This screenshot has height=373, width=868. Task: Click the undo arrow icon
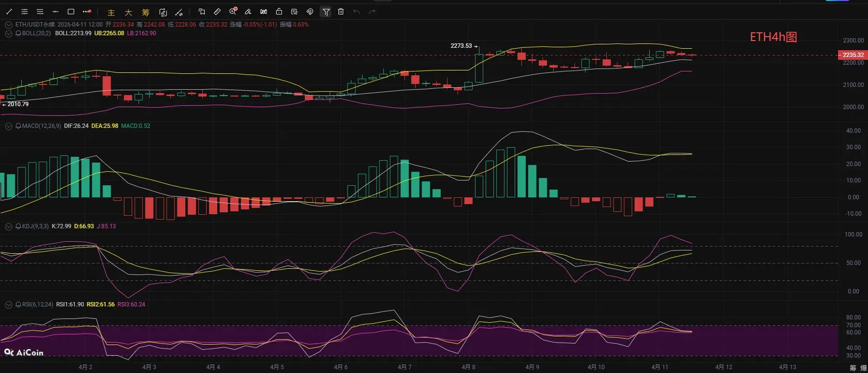pyautogui.click(x=356, y=12)
